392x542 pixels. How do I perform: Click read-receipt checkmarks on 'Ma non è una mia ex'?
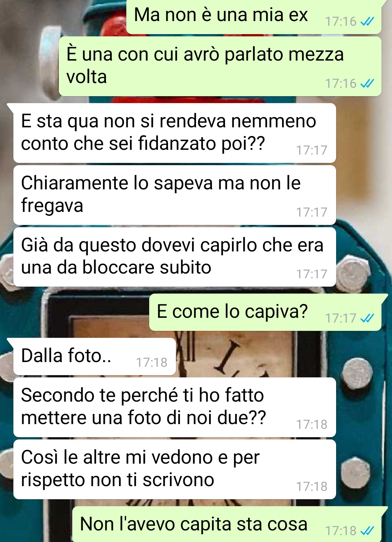[x=367, y=22]
